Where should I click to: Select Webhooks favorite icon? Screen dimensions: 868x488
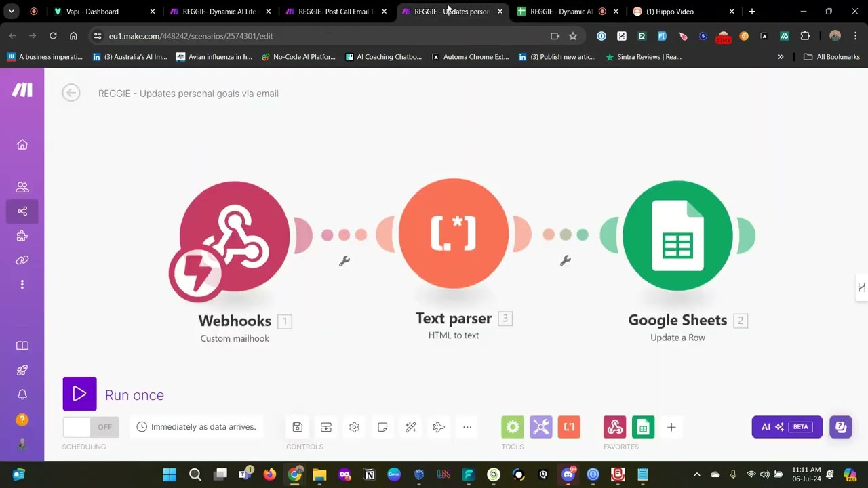pos(615,427)
